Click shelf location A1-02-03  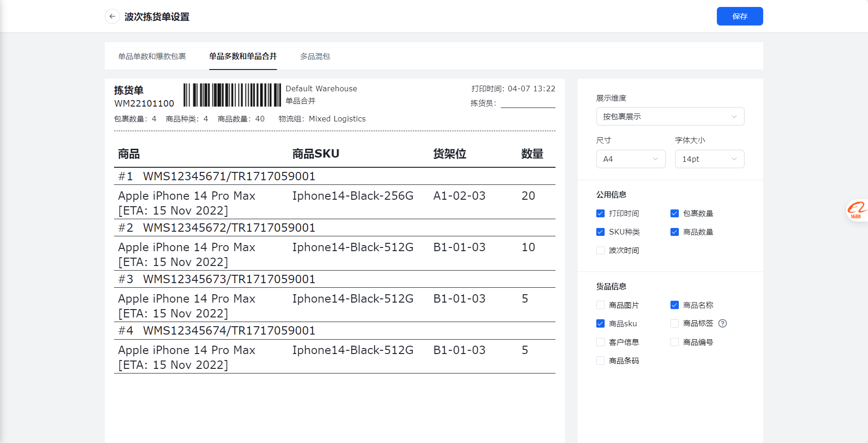pos(460,196)
